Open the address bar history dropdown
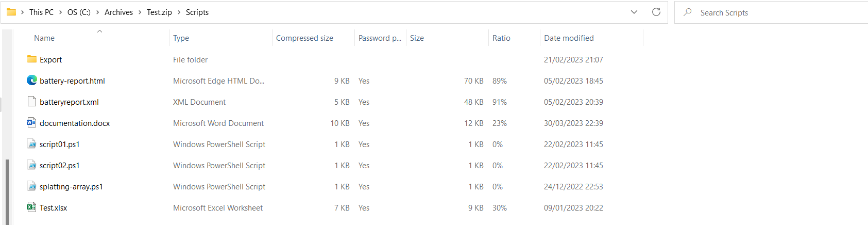The height and width of the screenshot is (225, 868). (634, 12)
